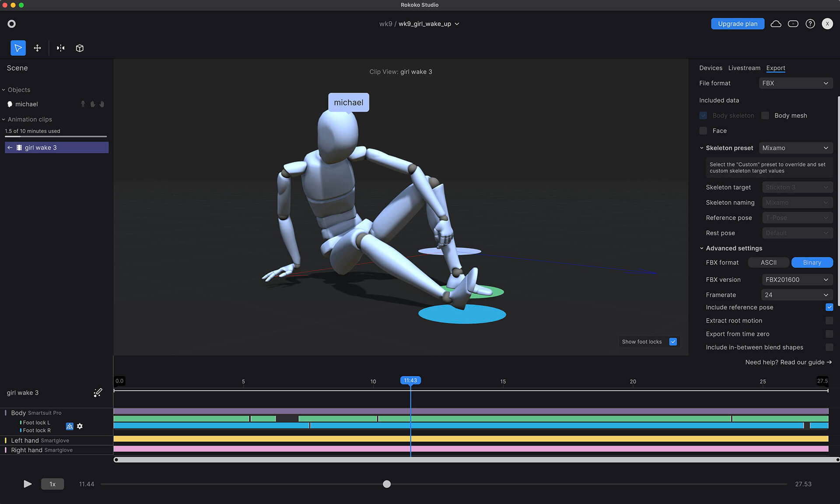Click the clip edit wand icon
Viewport: 840px width, 504px height.
pyautogui.click(x=98, y=393)
